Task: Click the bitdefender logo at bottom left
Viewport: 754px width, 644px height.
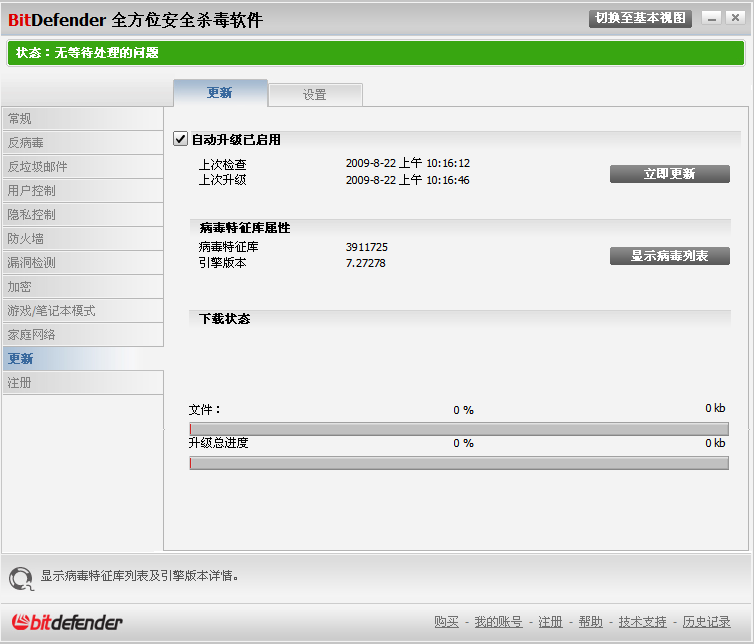Action: pyautogui.click(x=67, y=622)
